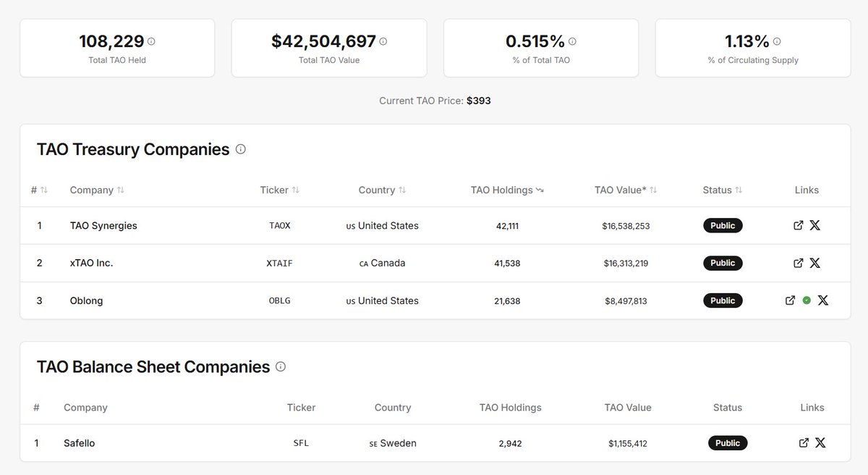
Task: Open Safello's external website link
Action: [803, 442]
